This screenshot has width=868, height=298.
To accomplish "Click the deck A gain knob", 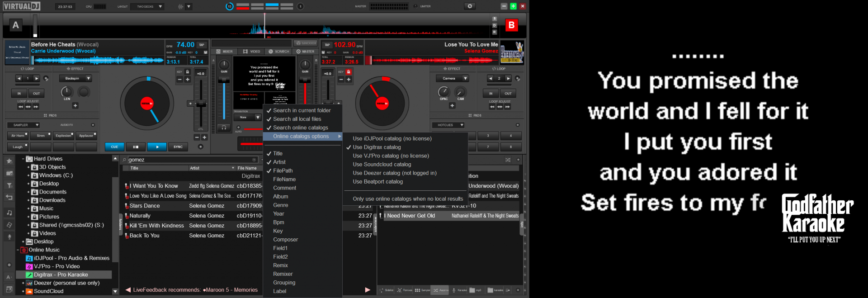I will point(224,65).
